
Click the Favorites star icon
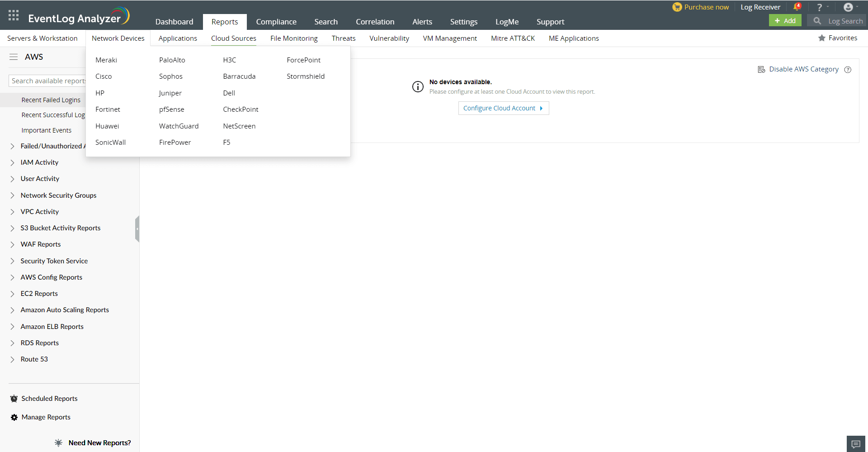click(821, 38)
